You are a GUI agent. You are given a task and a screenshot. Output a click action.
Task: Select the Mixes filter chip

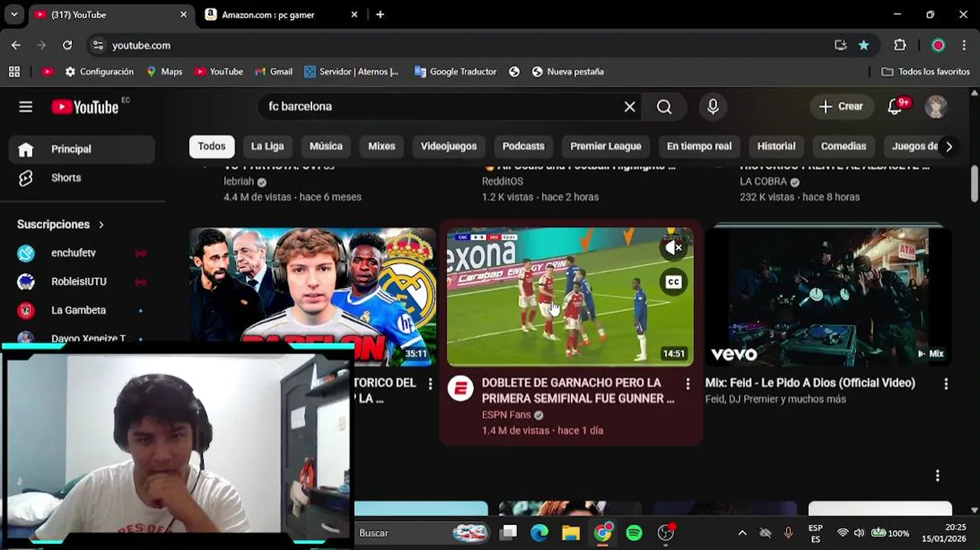coord(382,146)
